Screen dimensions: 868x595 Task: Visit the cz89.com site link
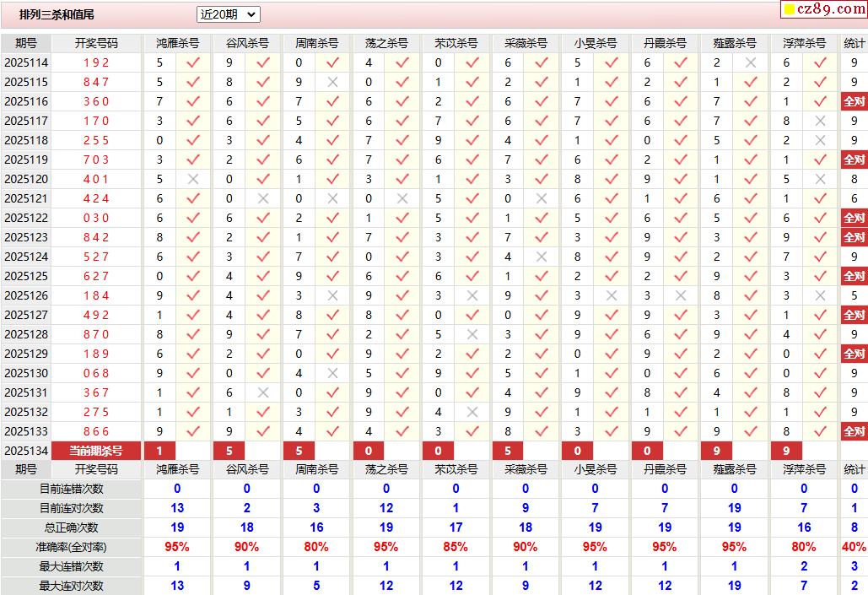tap(824, 9)
